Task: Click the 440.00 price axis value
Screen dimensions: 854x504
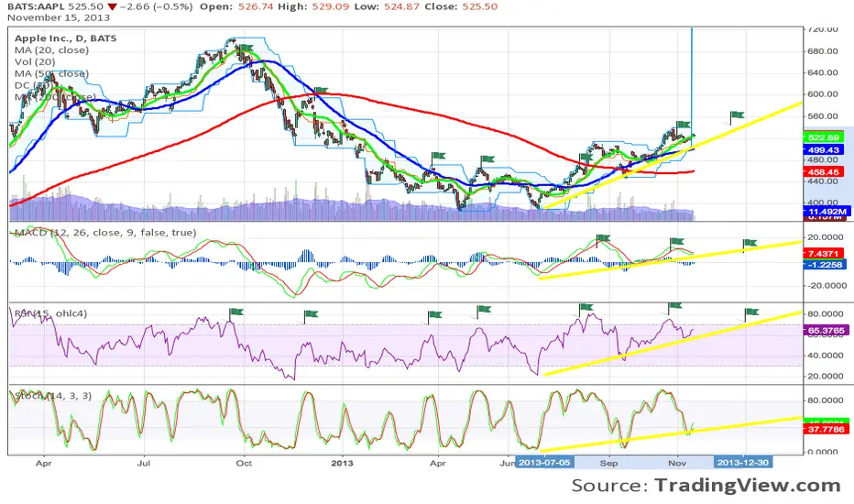Action: 824,181
